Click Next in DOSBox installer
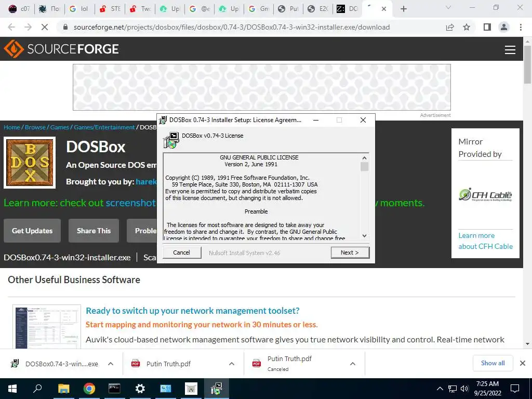Image resolution: width=532 pixels, height=399 pixels. [x=350, y=252]
